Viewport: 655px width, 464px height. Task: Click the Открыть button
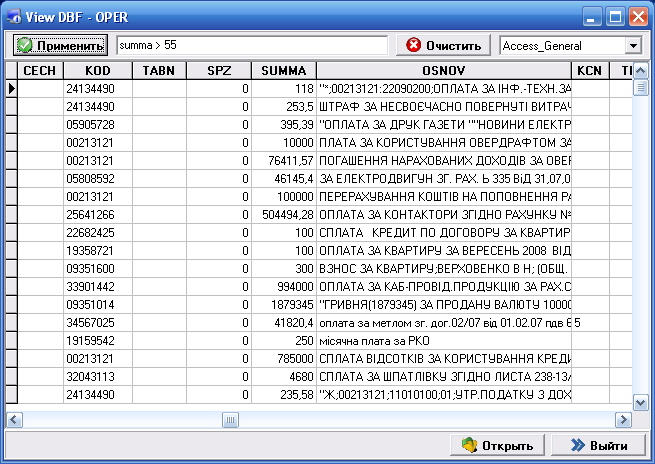(491, 445)
